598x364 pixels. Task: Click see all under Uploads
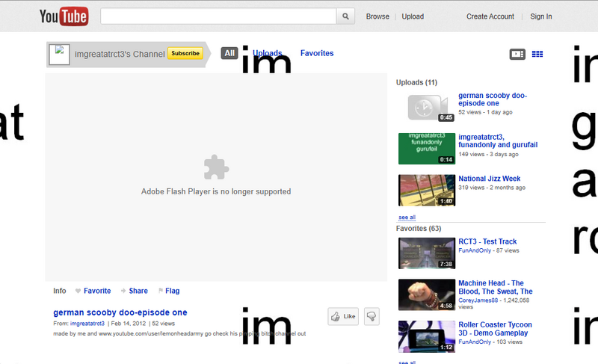click(x=407, y=218)
